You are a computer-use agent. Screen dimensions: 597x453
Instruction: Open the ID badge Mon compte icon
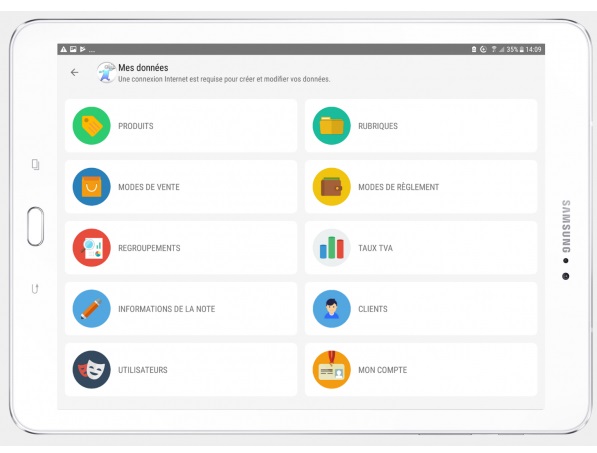pos(332,370)
